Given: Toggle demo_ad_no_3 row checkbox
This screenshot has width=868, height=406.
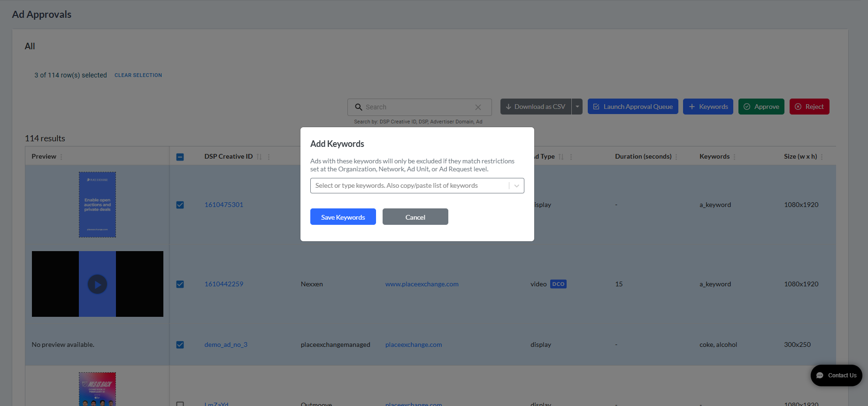Looking at the screenshot, I should coord(180,345).
